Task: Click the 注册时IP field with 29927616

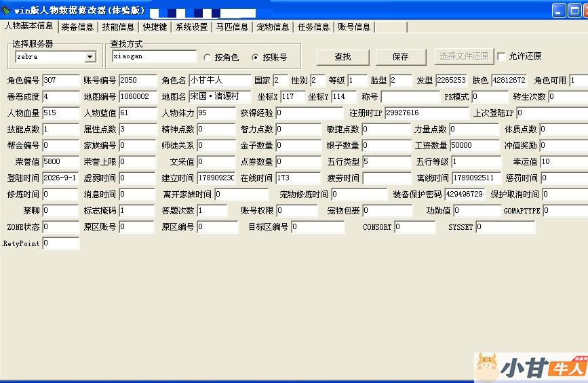Action: pos(427,113)
